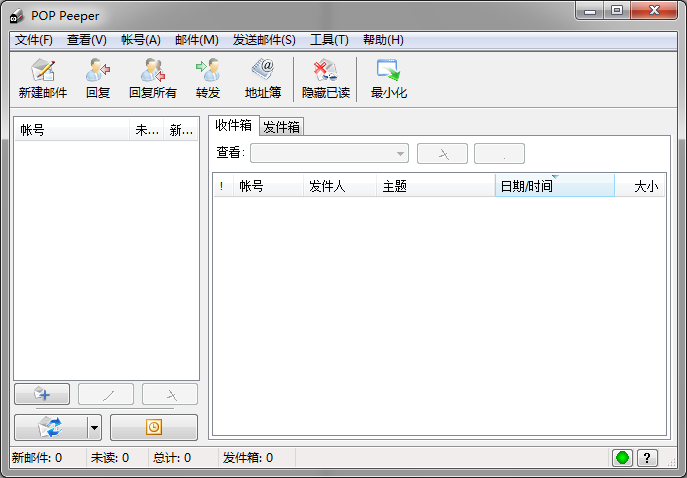Maximize the POP Peeper window
The width and height of the screenshot is (687, 478).
[617, 10]
